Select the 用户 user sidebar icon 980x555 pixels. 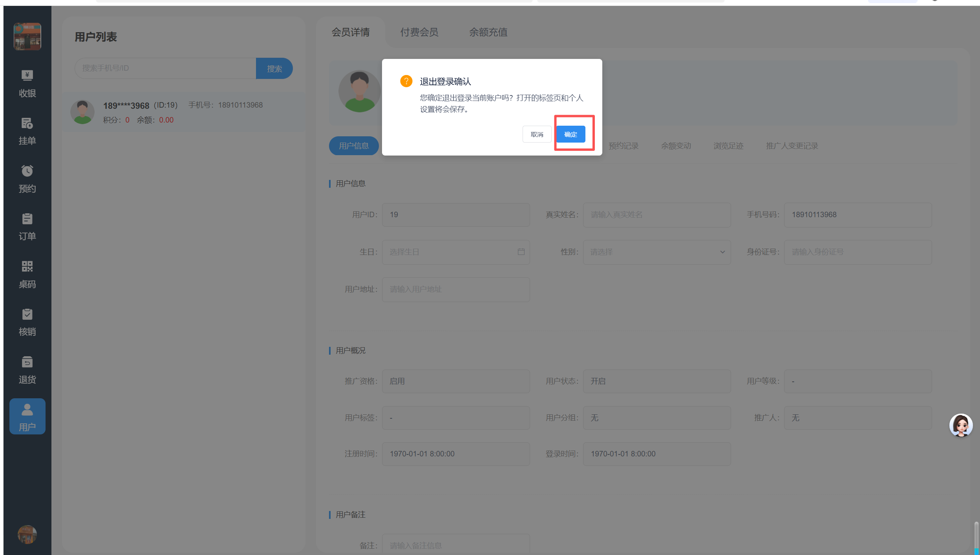pyautogui.click(x=27, y=417)
